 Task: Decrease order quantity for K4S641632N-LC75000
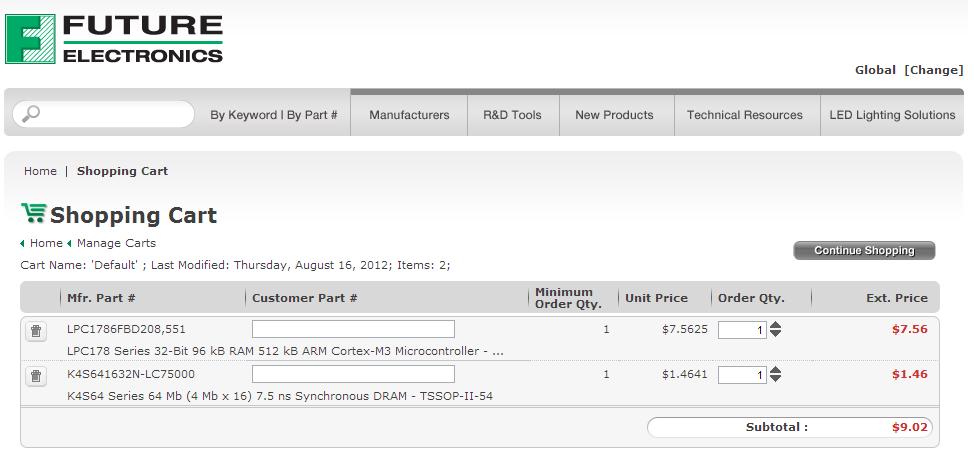pyautogui.click(x=776, y=379)
